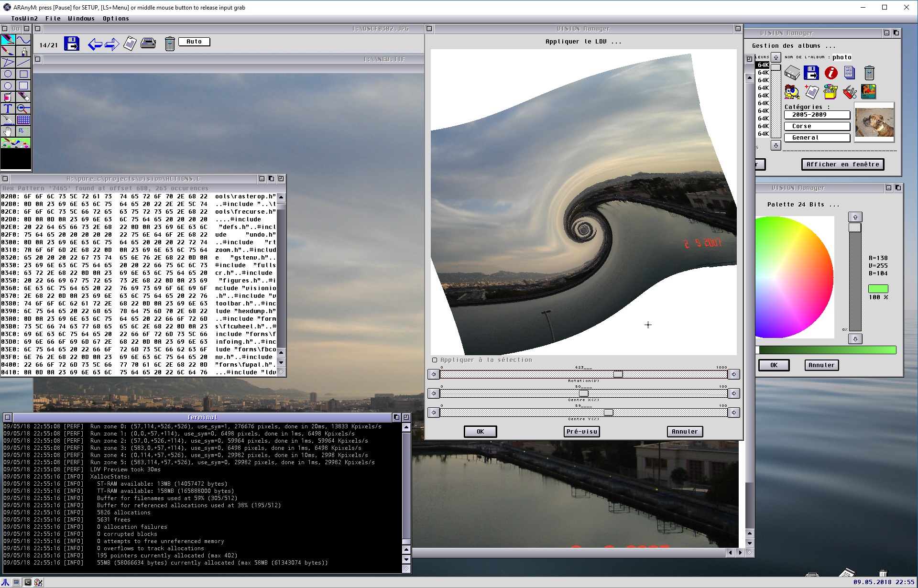Viewport: 918px width, 588px height.
Task: Open the Options menu
Action: (116, 19)
